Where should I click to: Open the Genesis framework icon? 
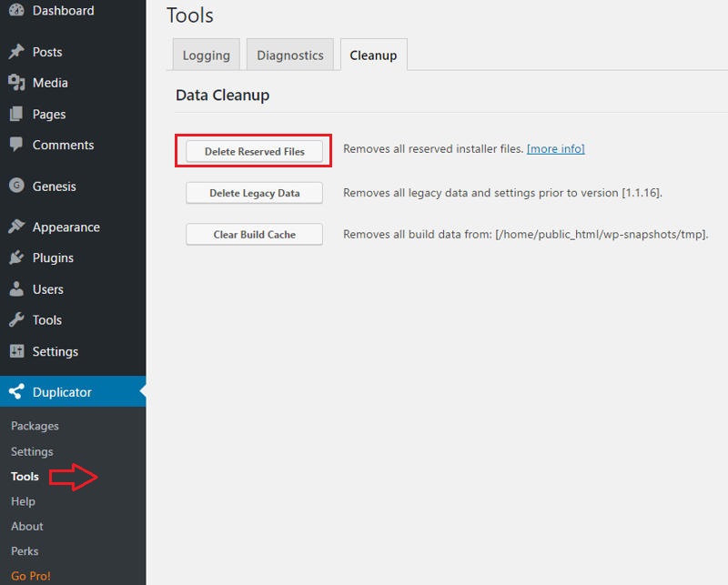click(15, 186)
